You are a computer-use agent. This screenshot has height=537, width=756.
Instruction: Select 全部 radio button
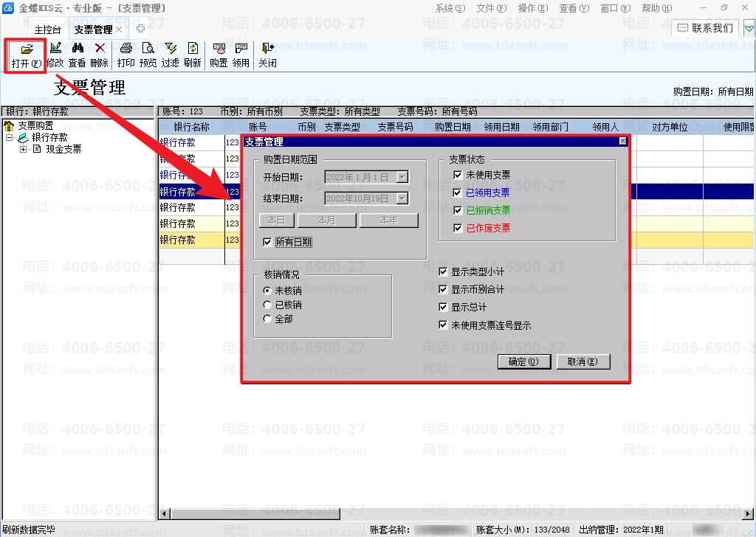267,319
